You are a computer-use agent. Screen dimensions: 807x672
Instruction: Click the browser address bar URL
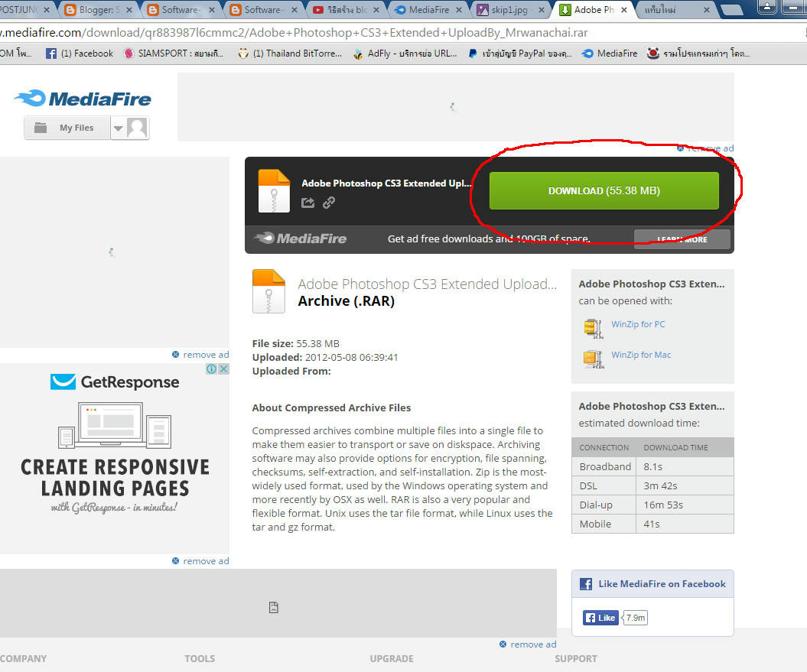click(306, 34)
